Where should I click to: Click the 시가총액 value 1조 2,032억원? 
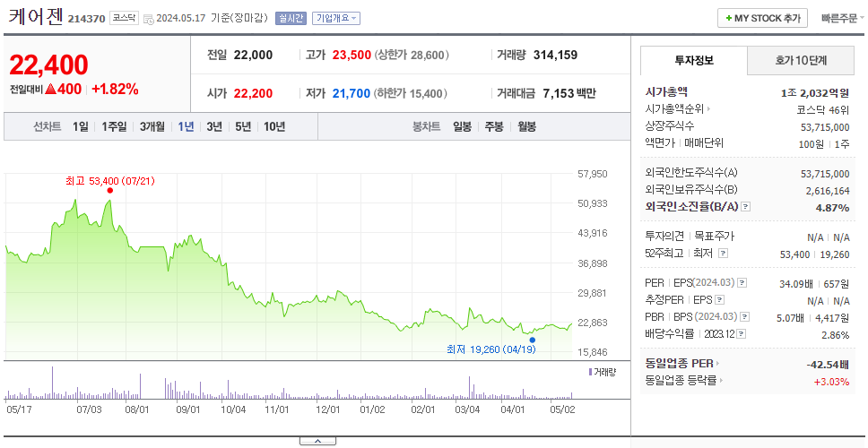click(x=814, y=93)
